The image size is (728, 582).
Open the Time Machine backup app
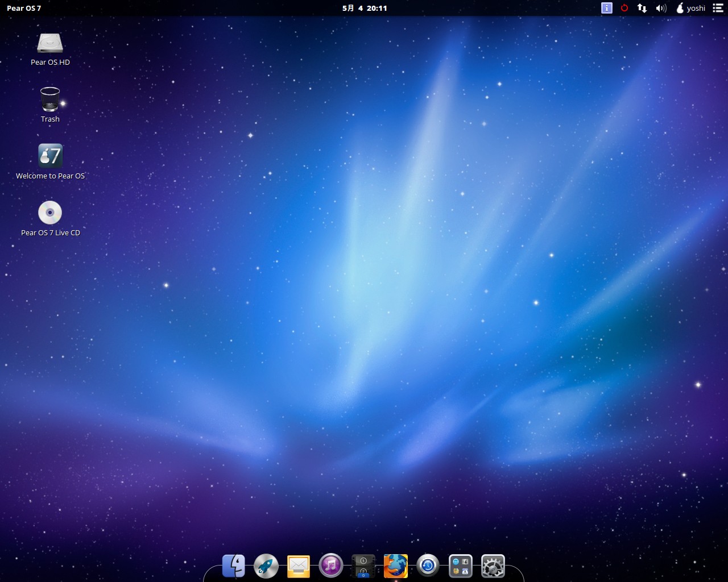tap(428, 566)
